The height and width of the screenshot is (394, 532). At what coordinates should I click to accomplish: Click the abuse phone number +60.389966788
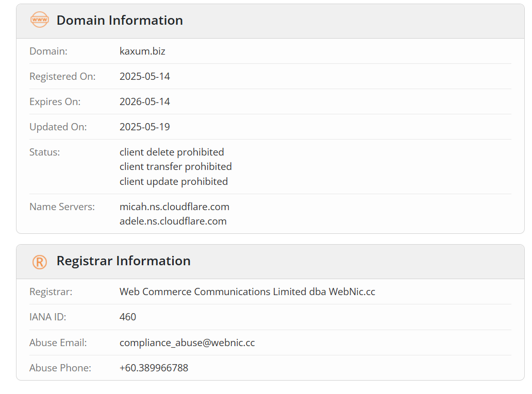pos(154,368)
